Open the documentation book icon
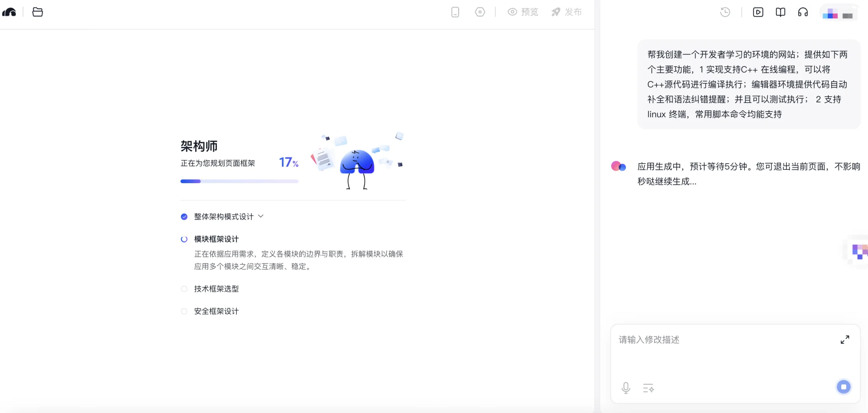Image resolution: width=868 pixels, height=413 pixels. (x=780, y=12)
